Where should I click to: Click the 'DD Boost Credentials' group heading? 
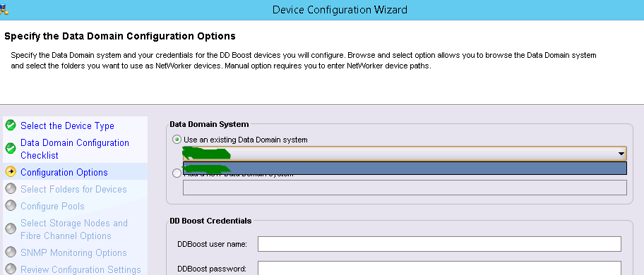(210, 221)
